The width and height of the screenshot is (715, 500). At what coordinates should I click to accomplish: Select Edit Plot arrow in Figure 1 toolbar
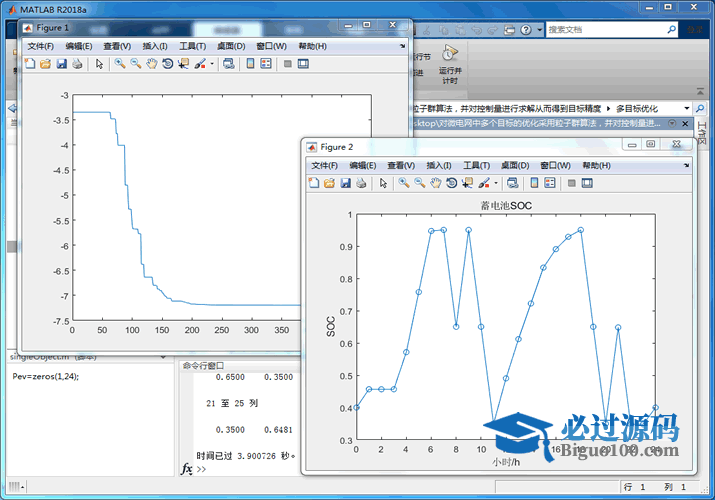(x=99, y=64)
